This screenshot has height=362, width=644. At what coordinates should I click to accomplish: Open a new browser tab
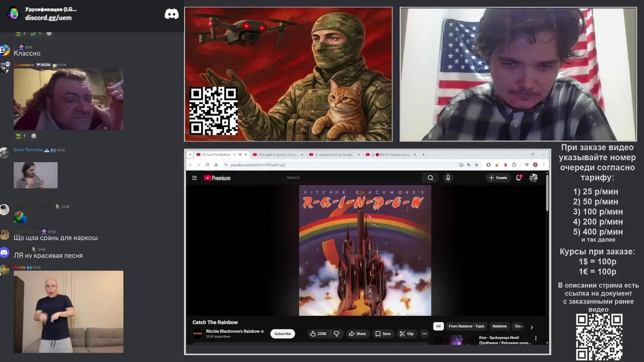[x=423, y=154]
